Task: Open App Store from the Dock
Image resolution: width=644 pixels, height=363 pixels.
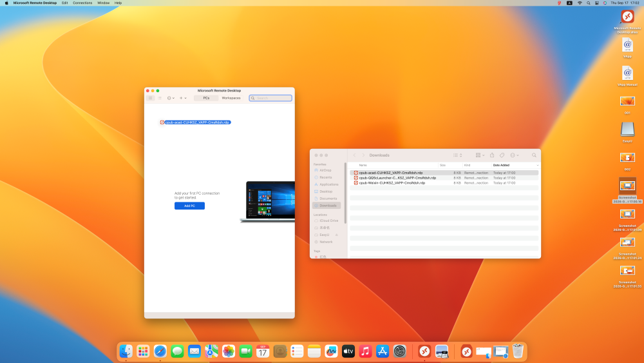Action: [x=383, y=351]
